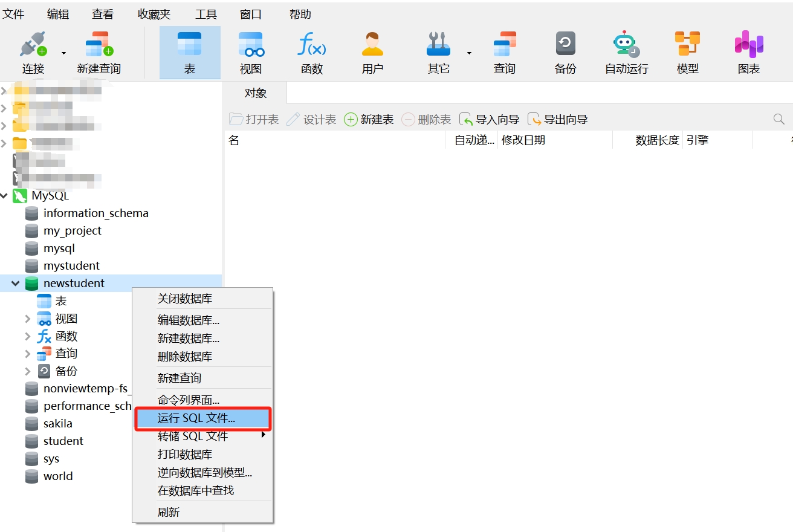Viewport: 793px width, 532px height.
Task: Select 转储 SQL 文件 submenu entry
Action: click(x=193, y=436)
